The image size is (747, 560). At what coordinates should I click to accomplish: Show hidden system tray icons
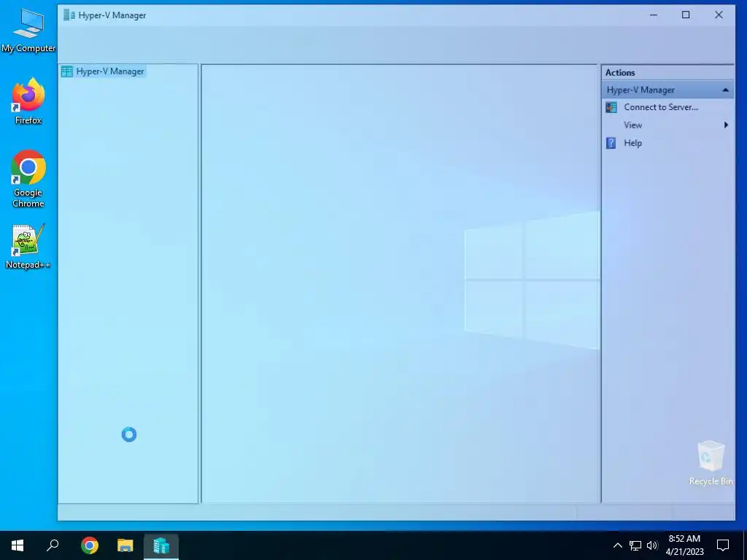pos(617,545)
